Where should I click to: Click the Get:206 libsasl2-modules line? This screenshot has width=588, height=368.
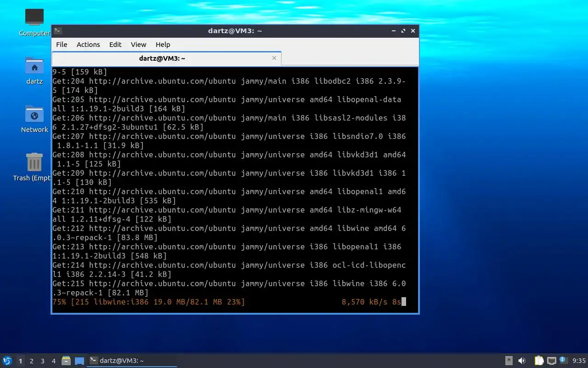coord(229,122)
